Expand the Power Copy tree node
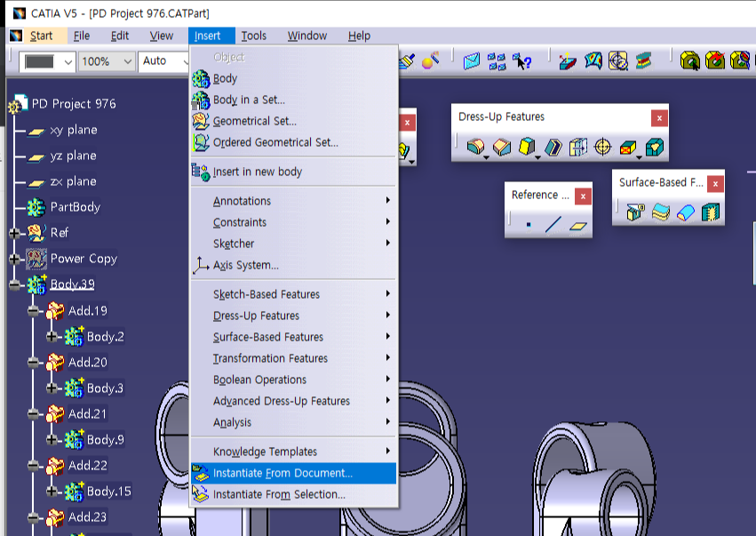Image resolution: width=756 pixels, height=536 pixels. pyautogui.click(x=14, y=259)
